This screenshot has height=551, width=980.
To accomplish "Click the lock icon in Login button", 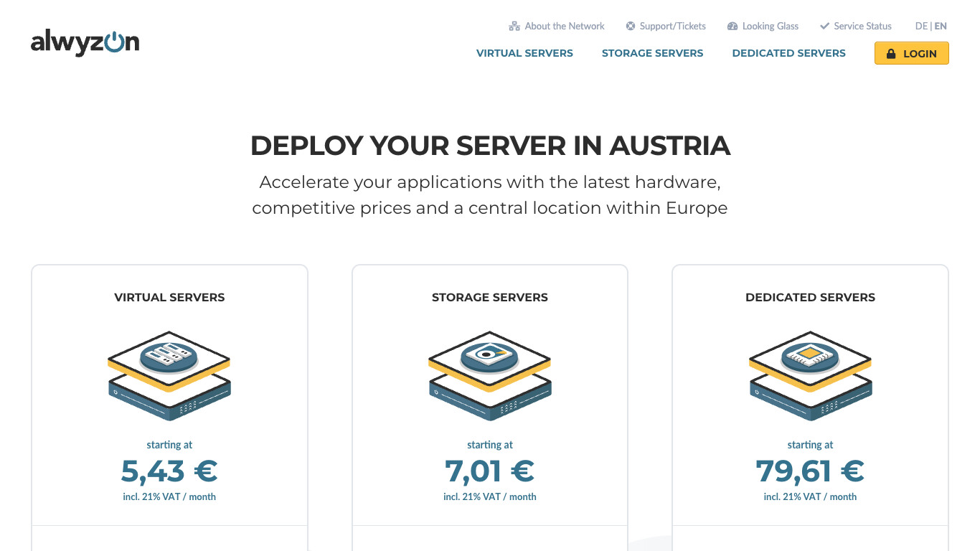I will pyautogui.click(x=891, y=54).
